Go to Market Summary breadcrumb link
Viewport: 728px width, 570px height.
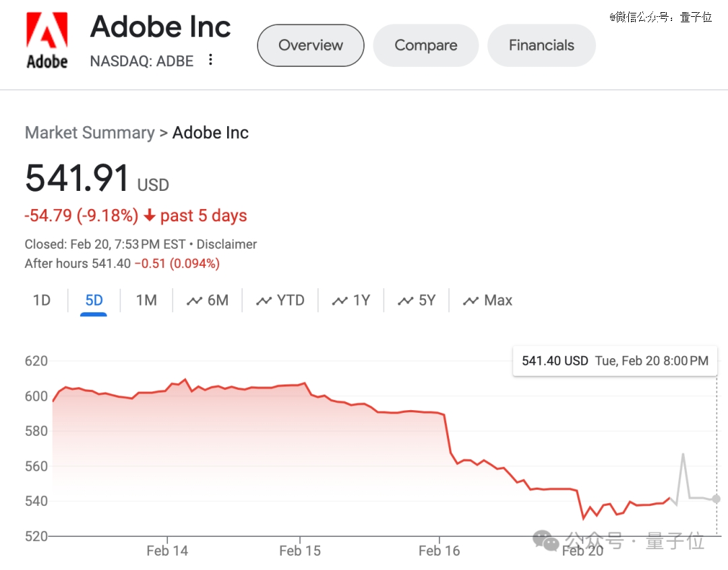point(90,133)
